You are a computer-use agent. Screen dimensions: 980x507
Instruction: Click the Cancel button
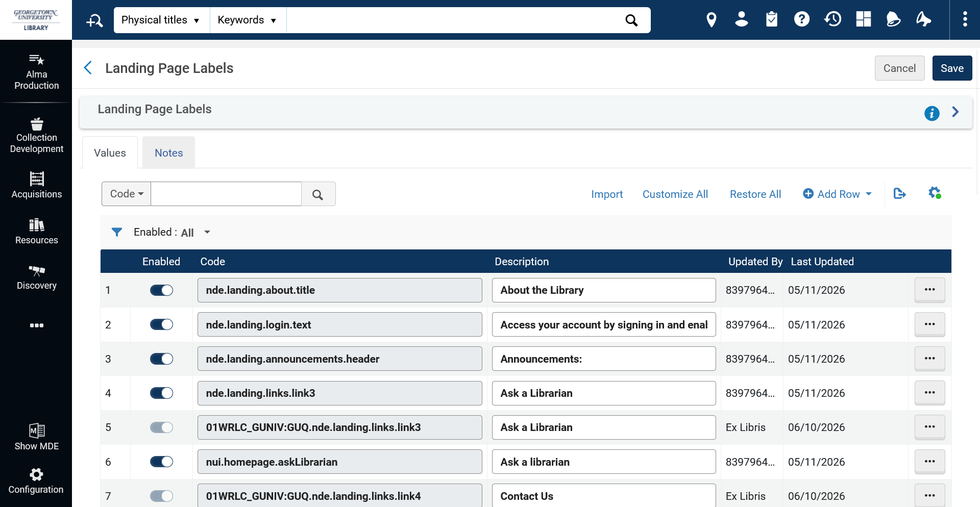pos(899,68)
